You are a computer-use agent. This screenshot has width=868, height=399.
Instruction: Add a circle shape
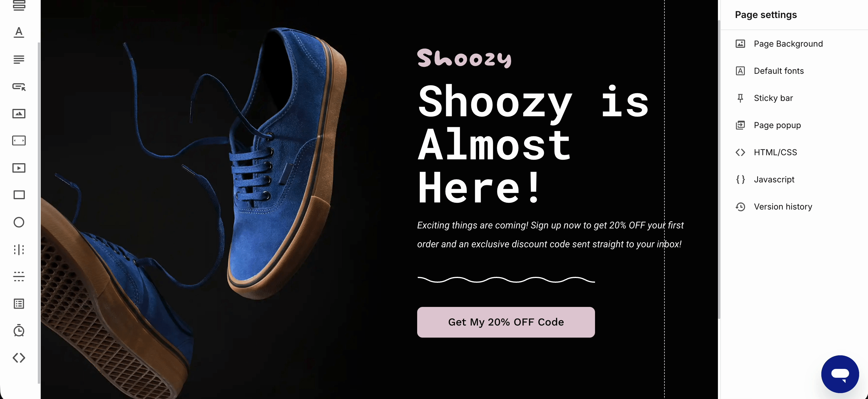click(x=19, y=222)
